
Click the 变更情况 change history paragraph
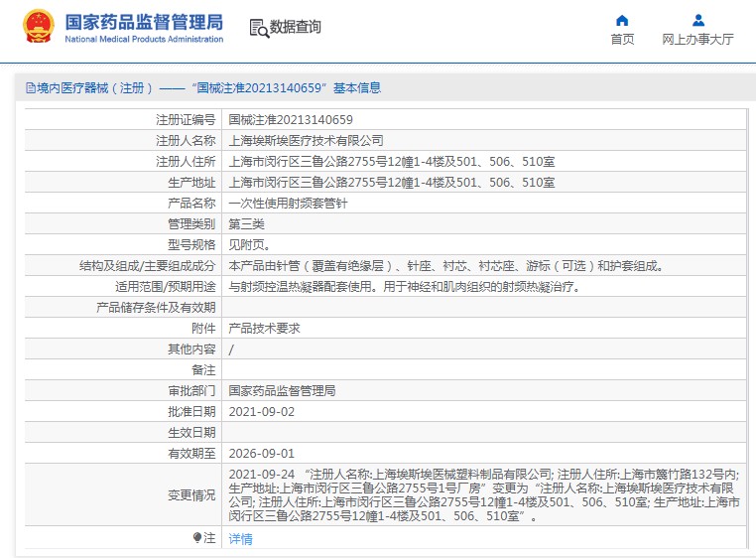click(484, 495)
